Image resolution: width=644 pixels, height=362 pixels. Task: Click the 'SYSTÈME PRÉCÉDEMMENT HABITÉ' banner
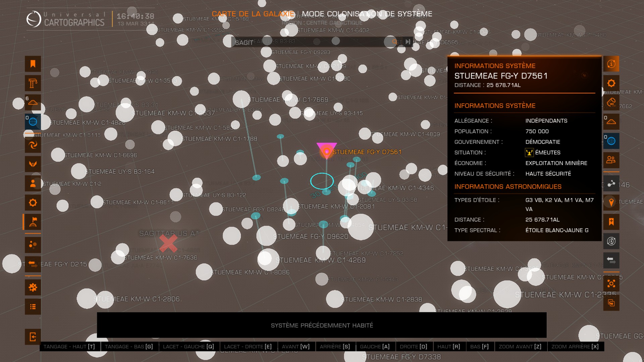[x=322, y=325]
